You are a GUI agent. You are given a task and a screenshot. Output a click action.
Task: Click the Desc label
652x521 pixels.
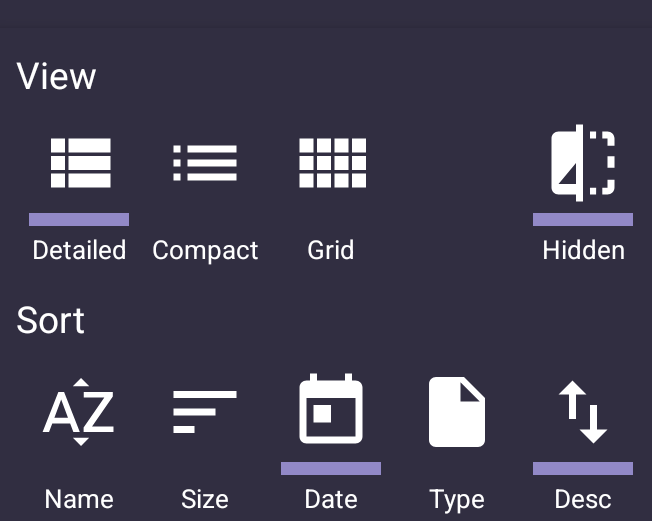(583, 499)
